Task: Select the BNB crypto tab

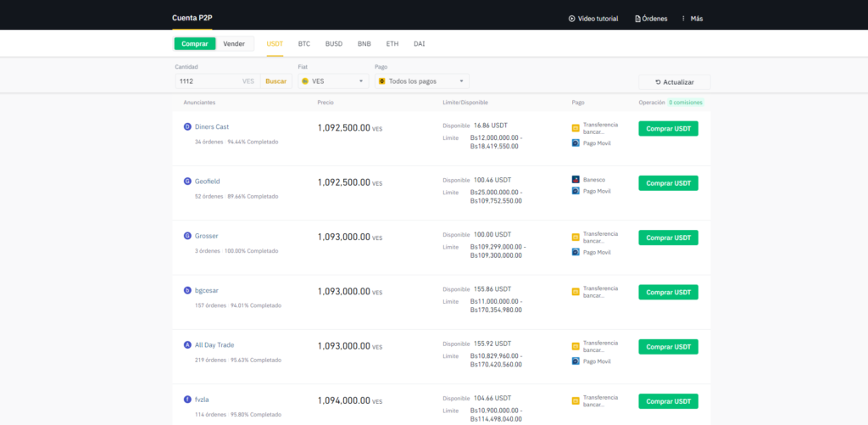Action: pyautogui.click(x=364, y=44)
